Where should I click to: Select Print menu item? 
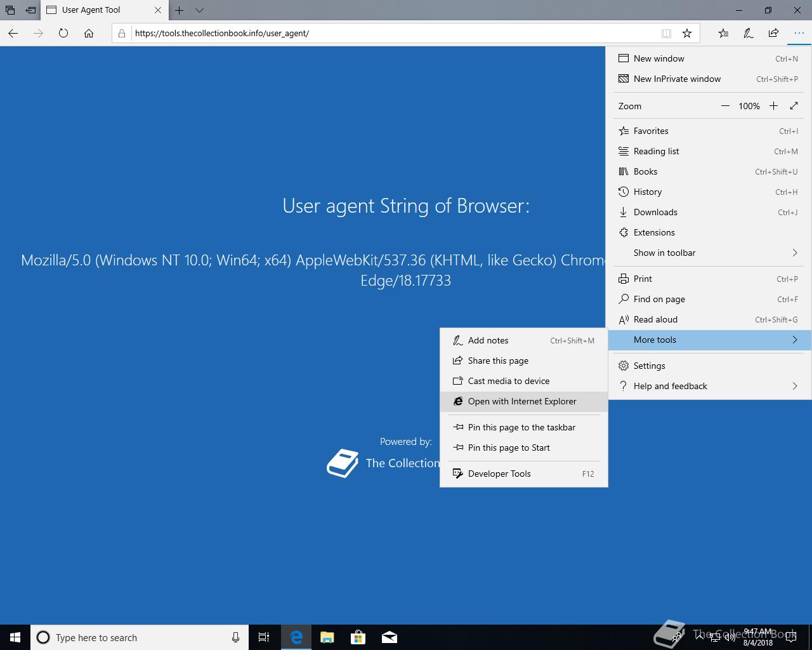tap(709, 279)
